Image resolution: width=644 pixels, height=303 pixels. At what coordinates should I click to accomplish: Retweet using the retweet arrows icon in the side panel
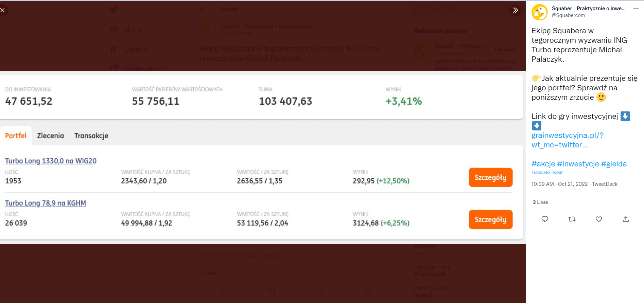coord(572,219)
